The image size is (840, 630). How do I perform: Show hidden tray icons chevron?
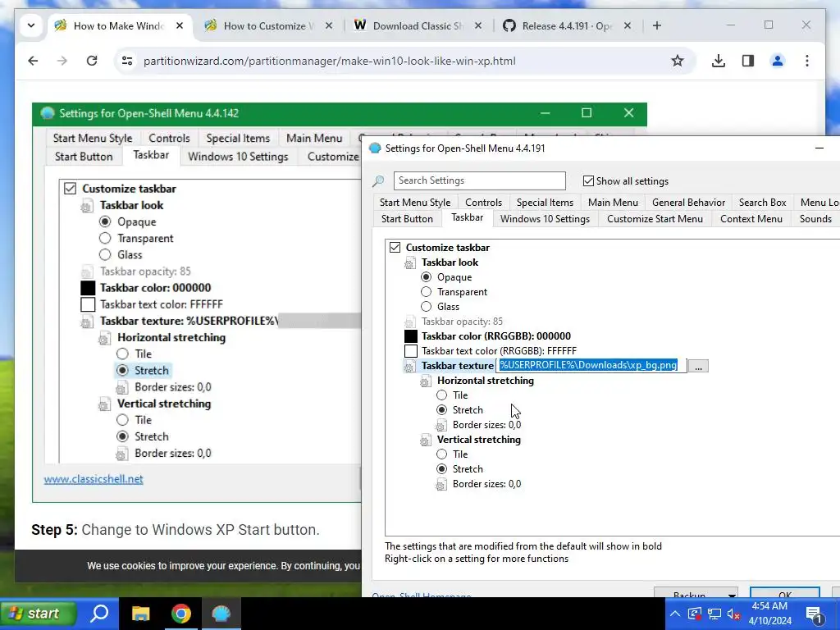coord(675,614)
